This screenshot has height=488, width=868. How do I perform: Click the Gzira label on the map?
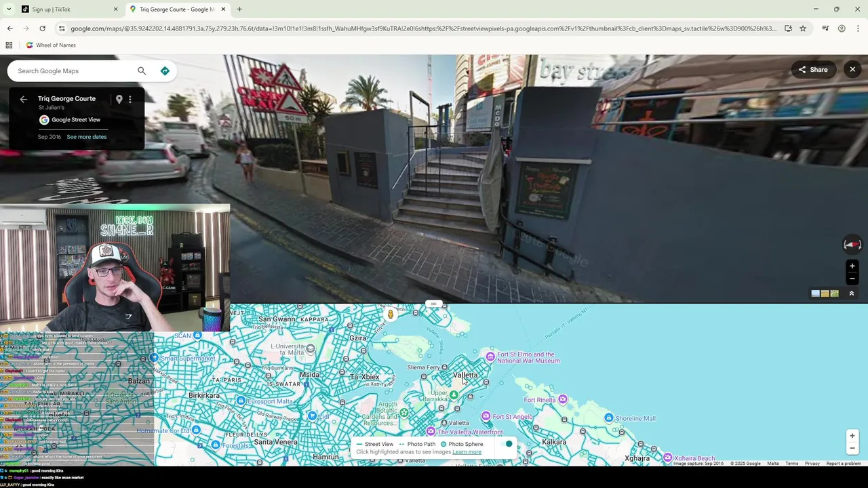pyautogui.click(x=357, y=338)
